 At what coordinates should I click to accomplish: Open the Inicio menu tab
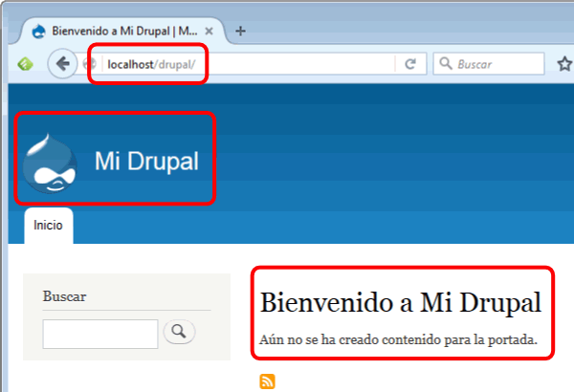click(49, 225)
